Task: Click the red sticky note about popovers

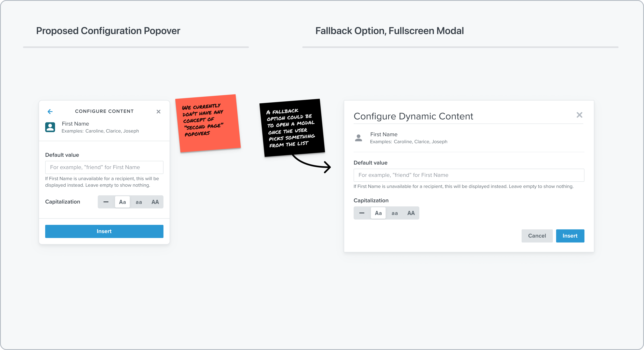Action: click(x=208, y=123)
